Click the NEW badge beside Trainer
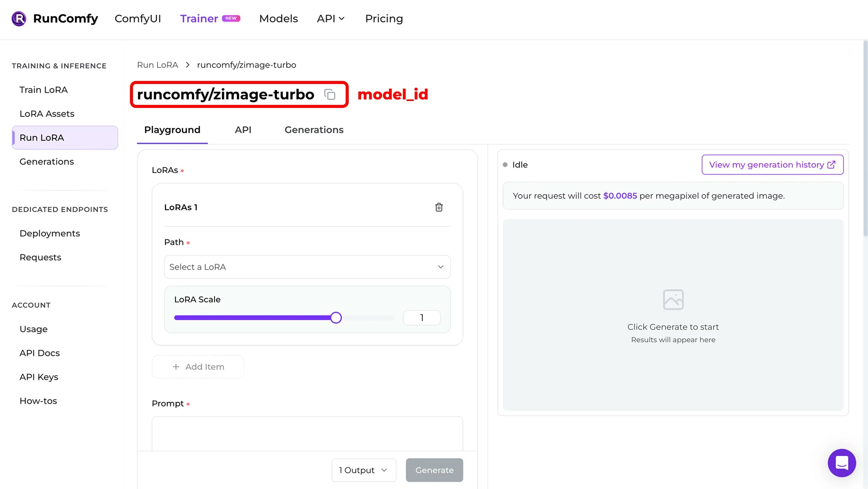This screenshot has width=868, height=489. pos(231,18)
